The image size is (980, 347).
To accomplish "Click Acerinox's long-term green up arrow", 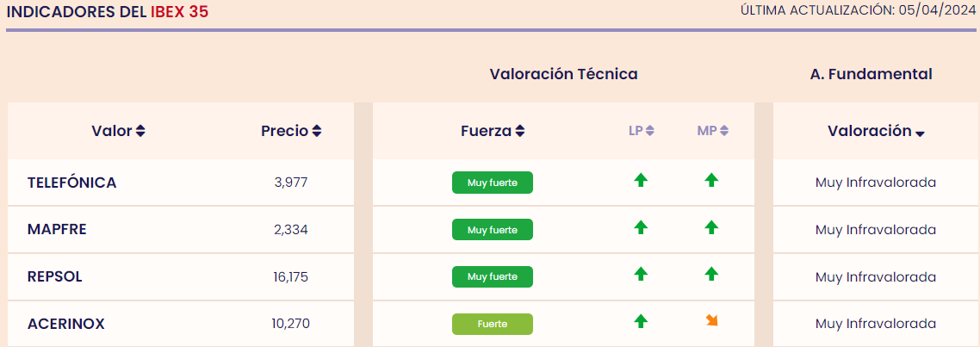I will [640, 322].
